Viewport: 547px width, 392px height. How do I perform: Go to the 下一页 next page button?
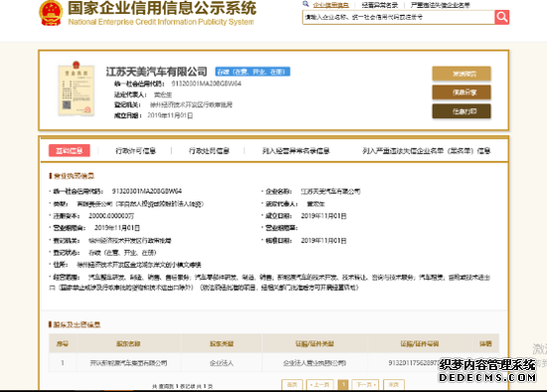365,385
